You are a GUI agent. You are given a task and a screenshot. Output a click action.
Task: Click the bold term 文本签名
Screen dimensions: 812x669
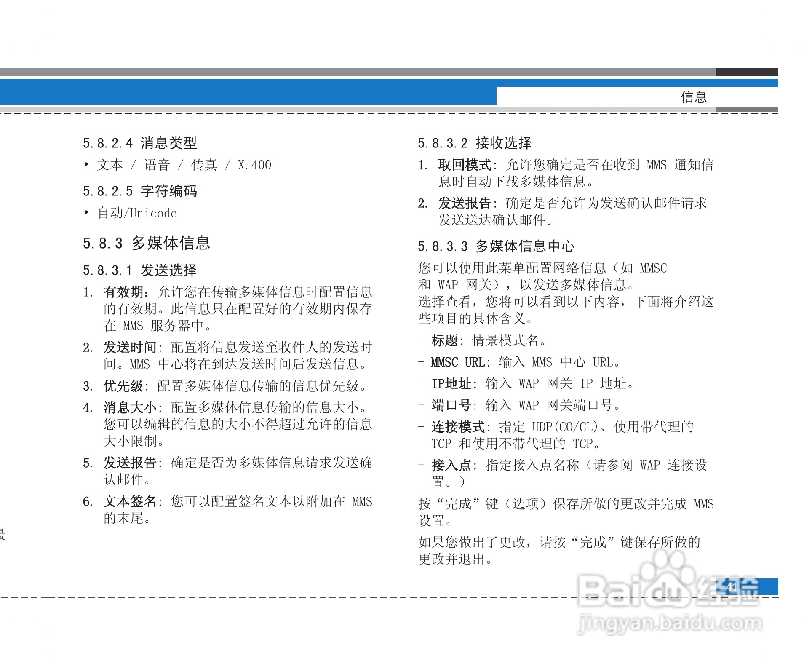(130, 501)
